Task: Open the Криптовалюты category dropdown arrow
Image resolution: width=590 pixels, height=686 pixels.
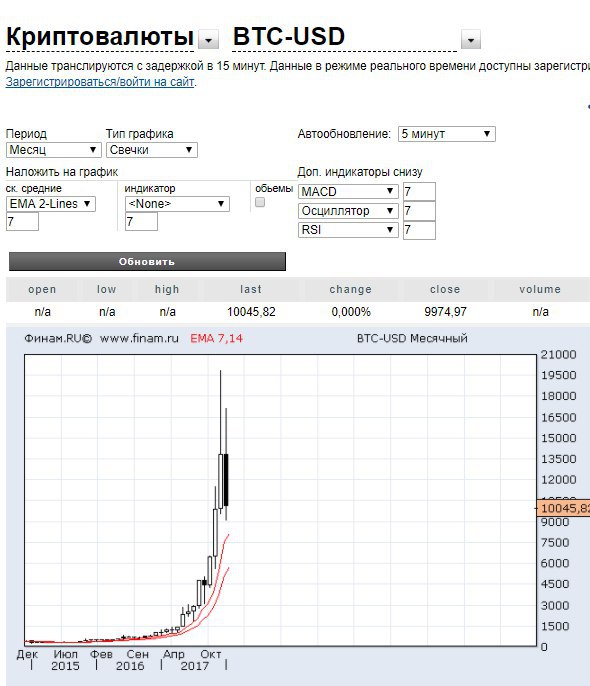Action: 209,40
